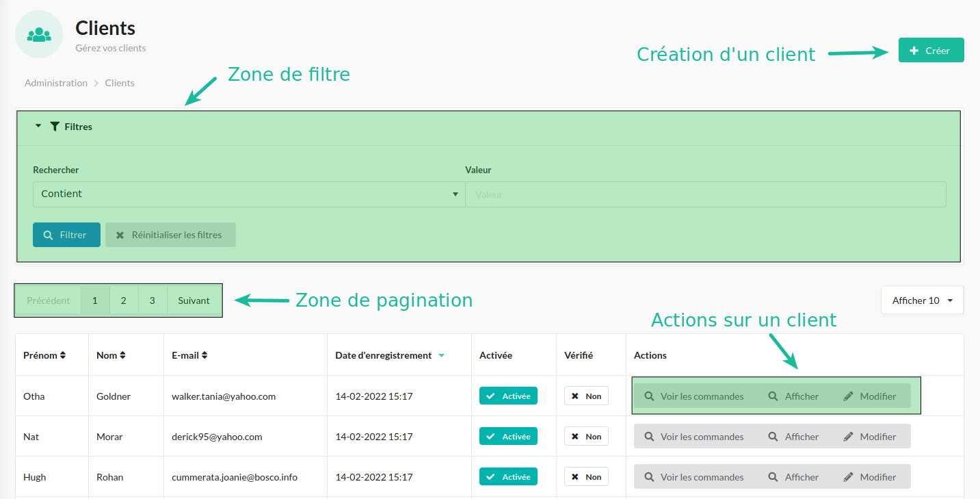This screenshot has height=499, width=980.
Task: Sort by Date d'enregistrement column
Action: point(390,355)
